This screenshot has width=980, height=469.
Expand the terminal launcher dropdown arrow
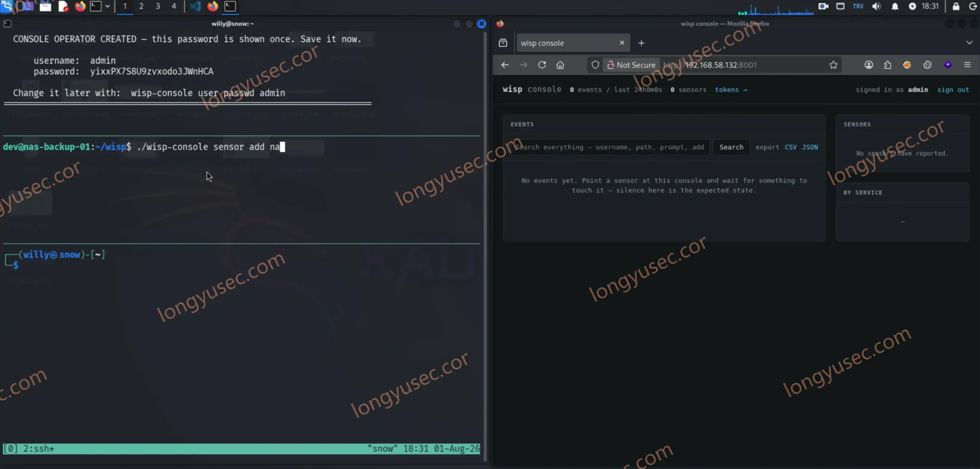[108, 6]
